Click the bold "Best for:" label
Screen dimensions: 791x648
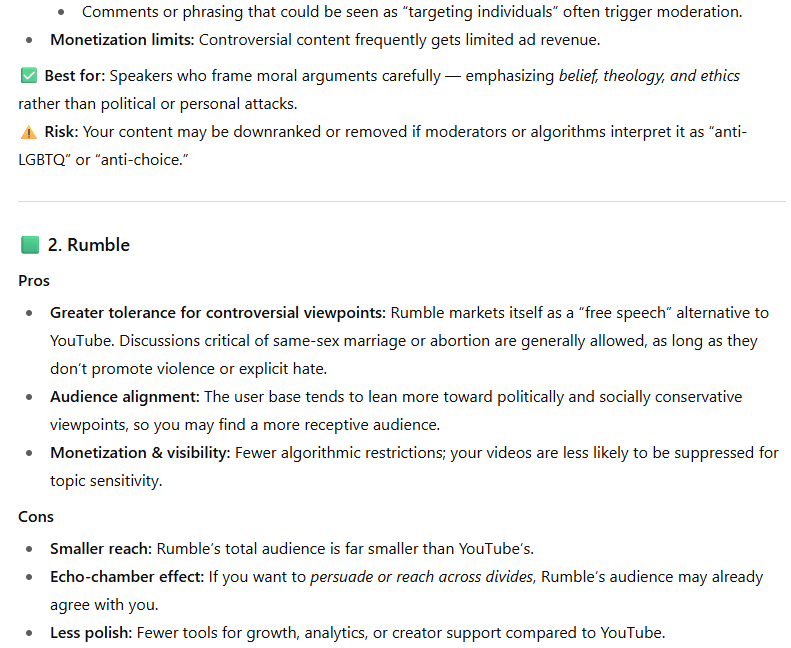click(x=75, y=76)
